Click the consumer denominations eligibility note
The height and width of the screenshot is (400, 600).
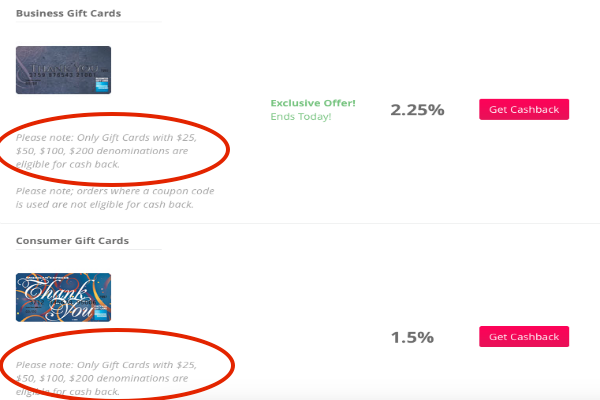tap(106, 378)
